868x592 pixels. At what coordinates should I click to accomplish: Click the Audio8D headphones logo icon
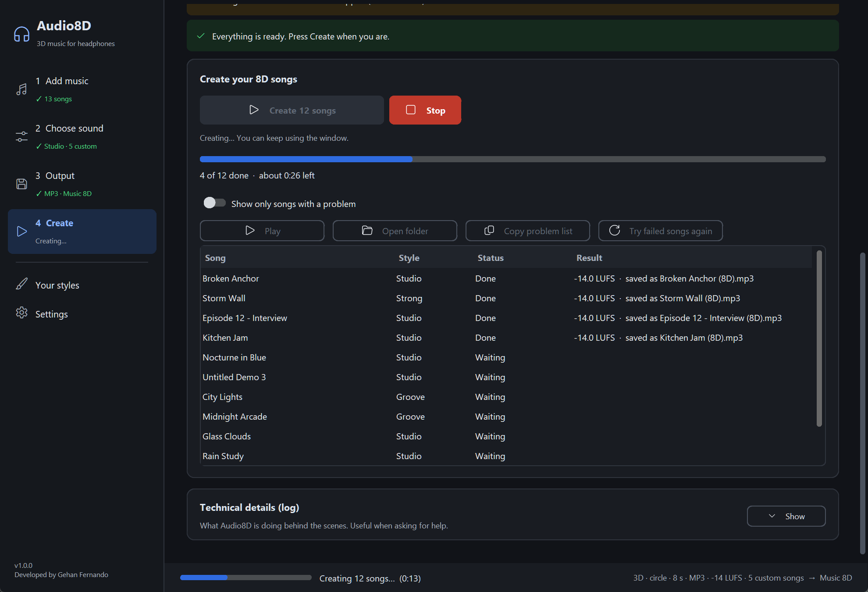(x=21, y=34)
